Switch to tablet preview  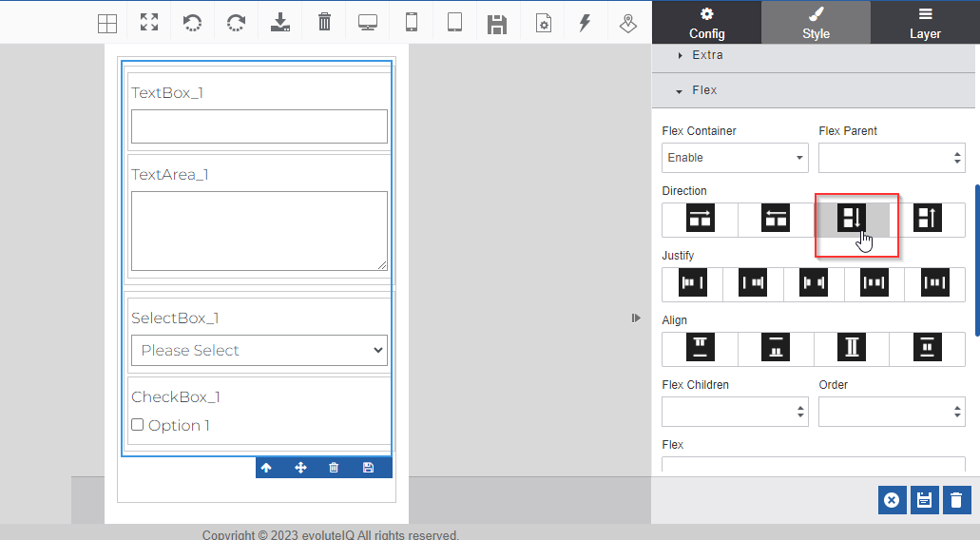coord(455,22)
